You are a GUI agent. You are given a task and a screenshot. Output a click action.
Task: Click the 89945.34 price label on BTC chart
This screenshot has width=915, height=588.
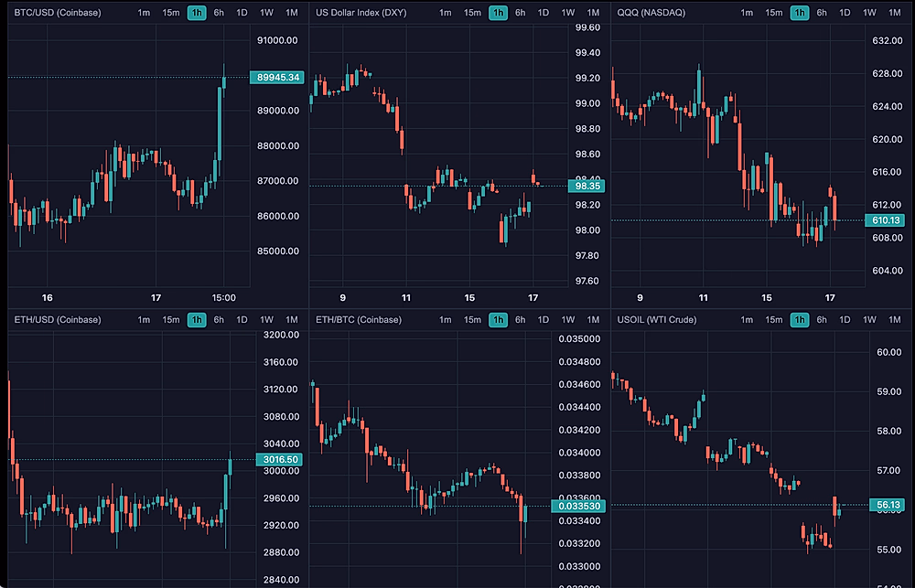pos(279,78)
